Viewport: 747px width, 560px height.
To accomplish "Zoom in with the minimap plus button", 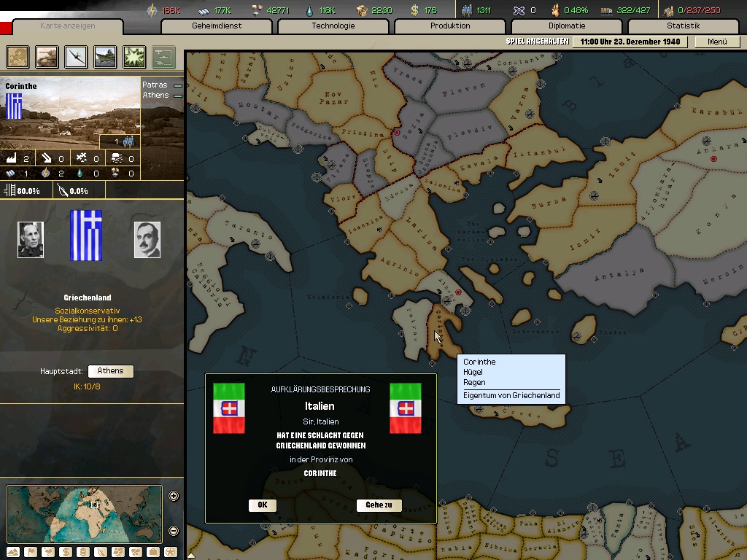I will [174, 497].
